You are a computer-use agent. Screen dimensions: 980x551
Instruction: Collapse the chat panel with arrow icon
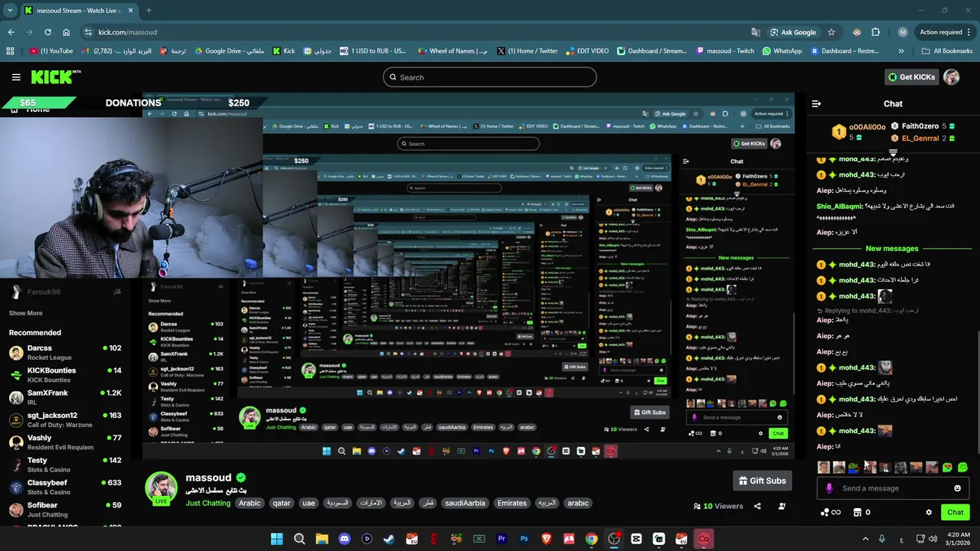pos(816,103)
